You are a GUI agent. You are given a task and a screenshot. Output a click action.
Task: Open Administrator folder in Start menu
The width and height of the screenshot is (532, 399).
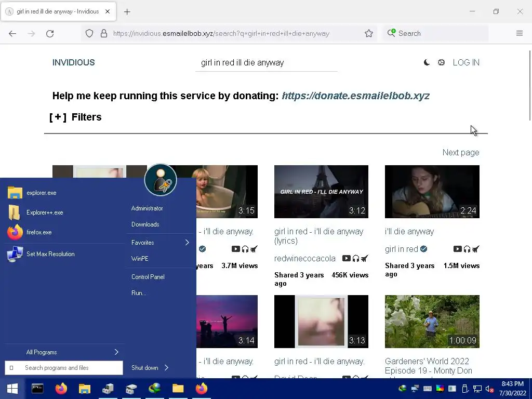tap(147, 208)
